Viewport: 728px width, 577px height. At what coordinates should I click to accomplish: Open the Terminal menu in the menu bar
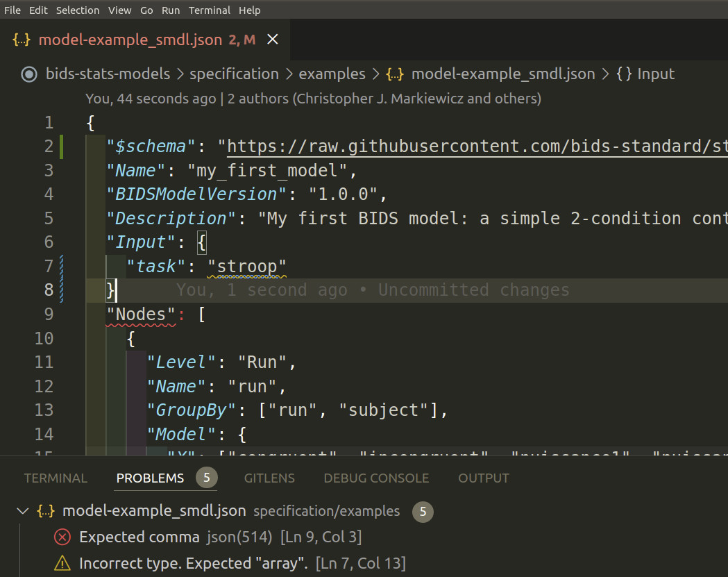[x=209, y=10]
